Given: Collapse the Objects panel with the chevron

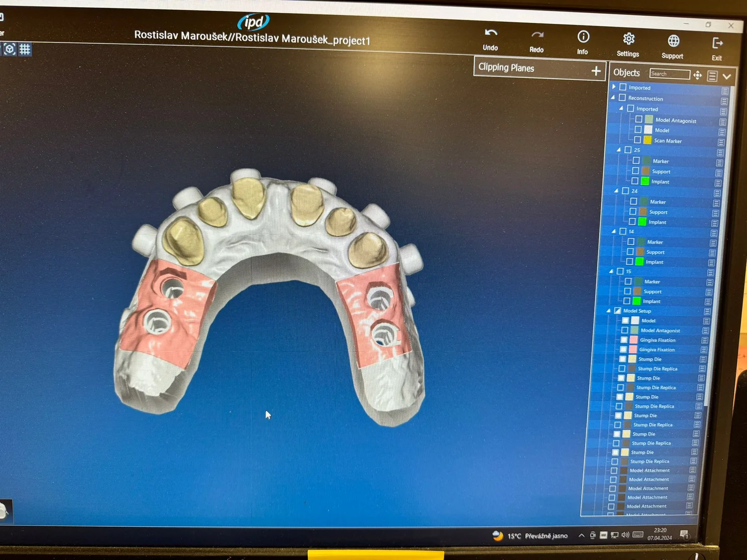Looking at the screenshot, I should tap(727, 77).
